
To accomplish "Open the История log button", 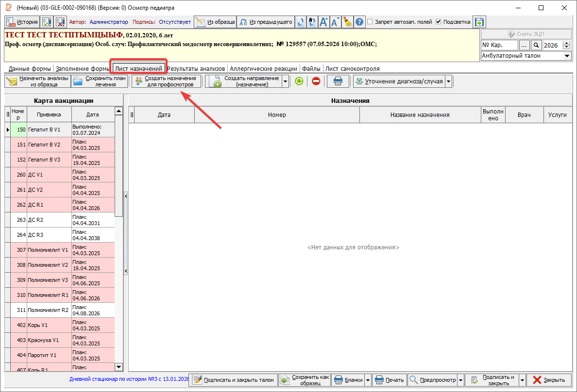I will [x=22, y=22].
